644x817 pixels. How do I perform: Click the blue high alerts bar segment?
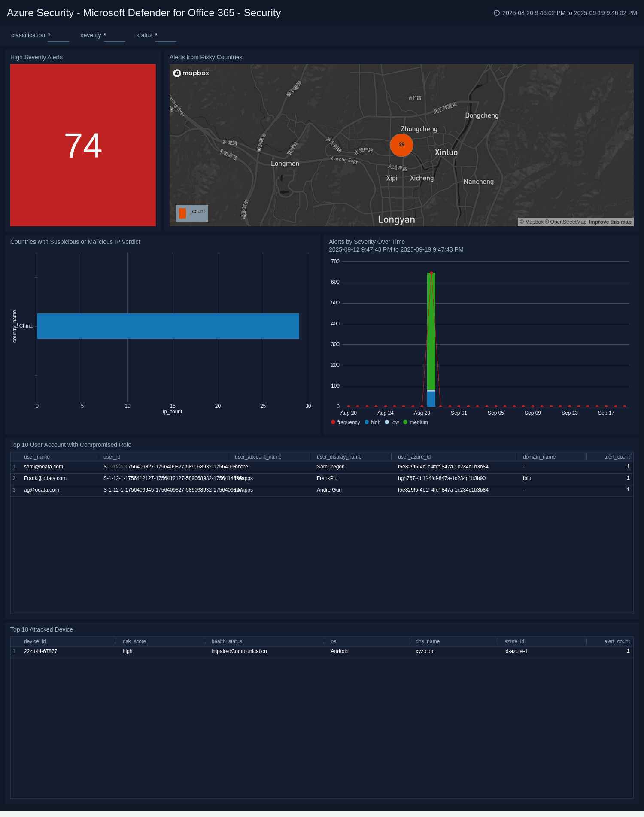pos(431,399)
